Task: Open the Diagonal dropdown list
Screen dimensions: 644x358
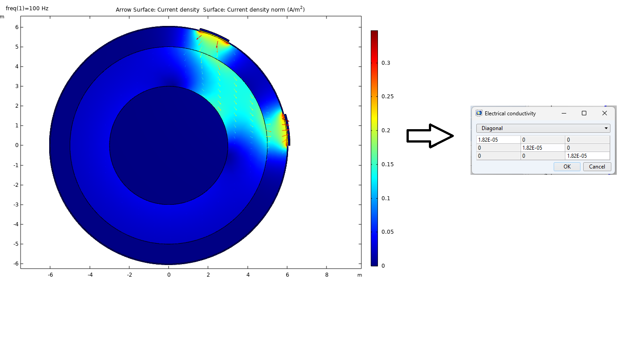Action: click(x=543, y=128)
